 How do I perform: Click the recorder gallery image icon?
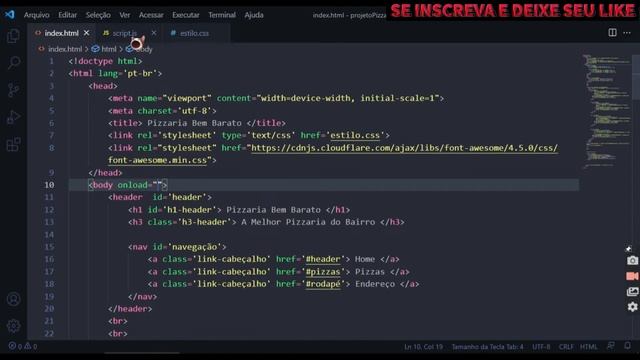(x=632, y=291)
